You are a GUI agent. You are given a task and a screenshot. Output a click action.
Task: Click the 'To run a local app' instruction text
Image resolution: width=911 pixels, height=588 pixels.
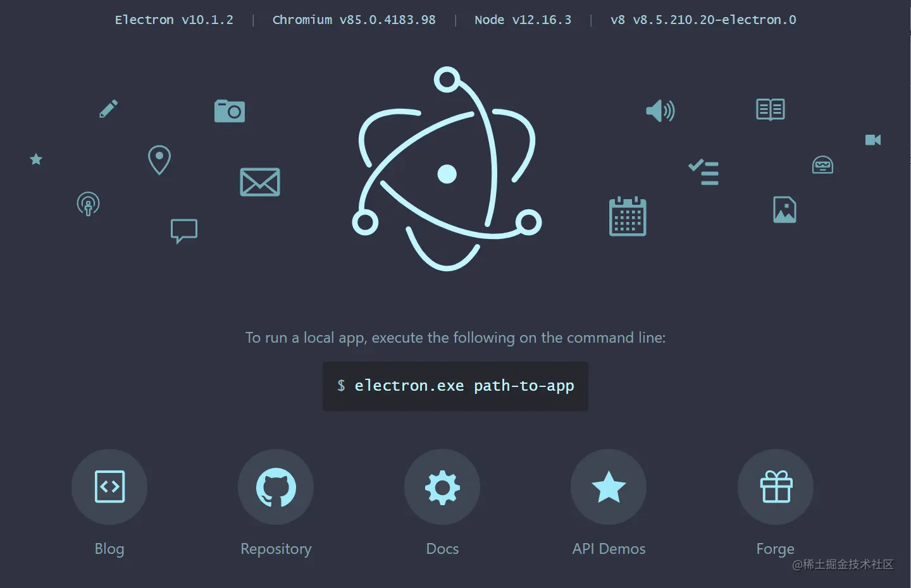click(455, 338)
